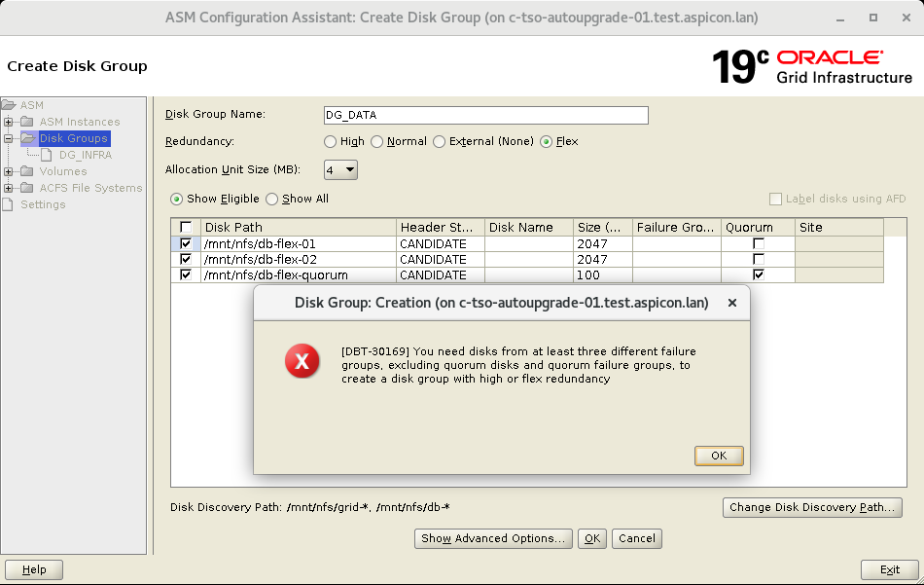Screen dimensions: 924x585
Task: Expand the Volumes tree node
Action: pos(8,171)
